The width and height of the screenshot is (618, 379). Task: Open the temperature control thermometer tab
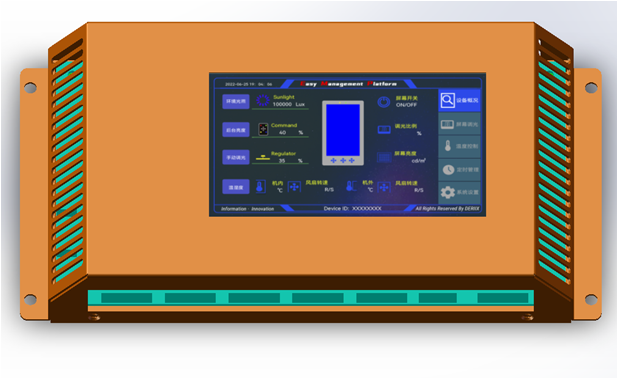point(459,146)
